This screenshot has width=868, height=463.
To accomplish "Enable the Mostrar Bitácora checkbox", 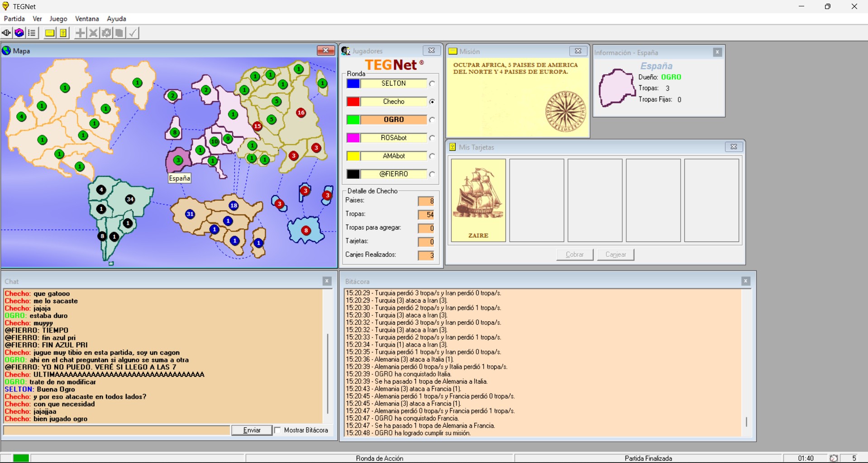I will [x=278, y=430].
